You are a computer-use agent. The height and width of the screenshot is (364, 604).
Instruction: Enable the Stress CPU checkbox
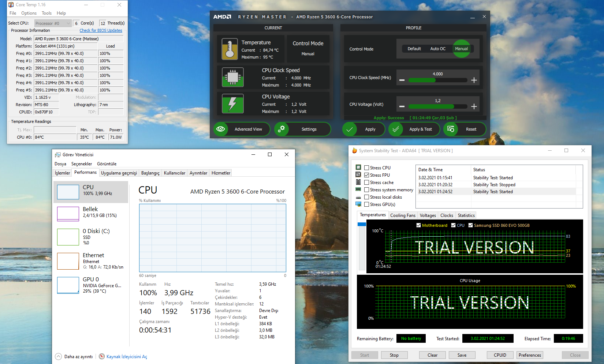click(x=366, y=168)
